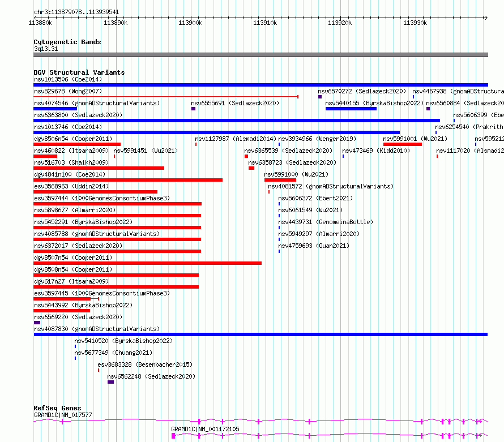Image resolution: width=504 pixels, height=442 pixels.
Task: Click the 113920k ruler tick label
Action: point(340,23)
